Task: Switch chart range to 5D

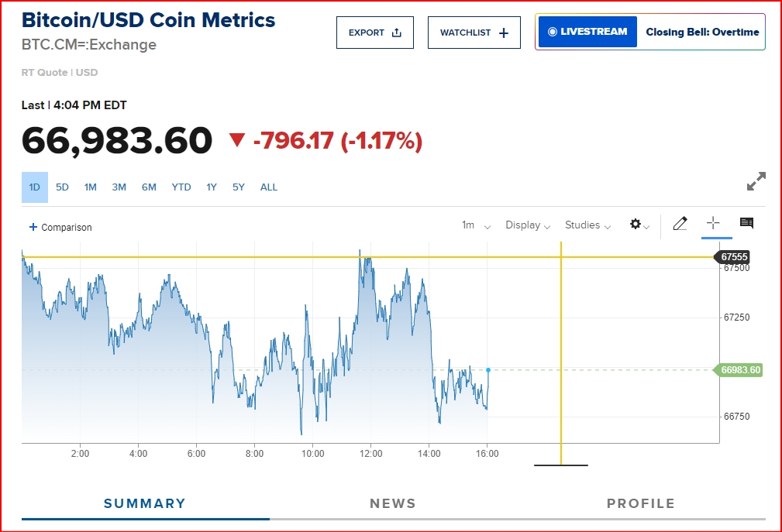Action: 62,187
